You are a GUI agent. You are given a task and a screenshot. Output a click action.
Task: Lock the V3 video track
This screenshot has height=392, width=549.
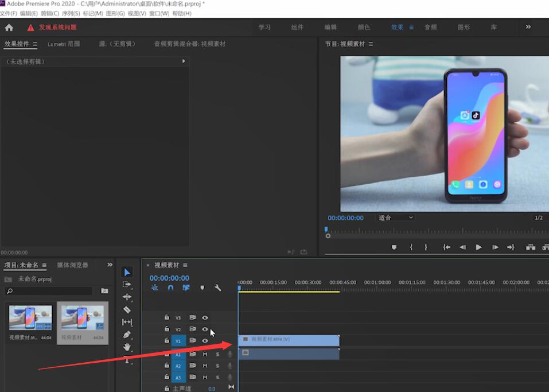[x=167, y=317]
